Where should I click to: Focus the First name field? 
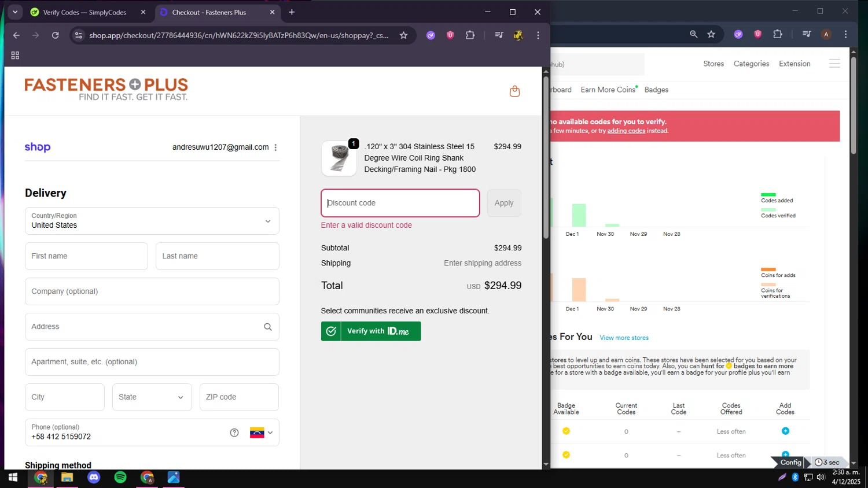click(86, 256)
